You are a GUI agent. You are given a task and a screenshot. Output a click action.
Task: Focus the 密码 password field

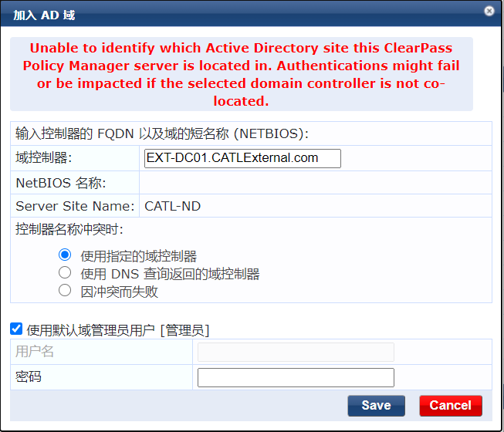[296, 377]
